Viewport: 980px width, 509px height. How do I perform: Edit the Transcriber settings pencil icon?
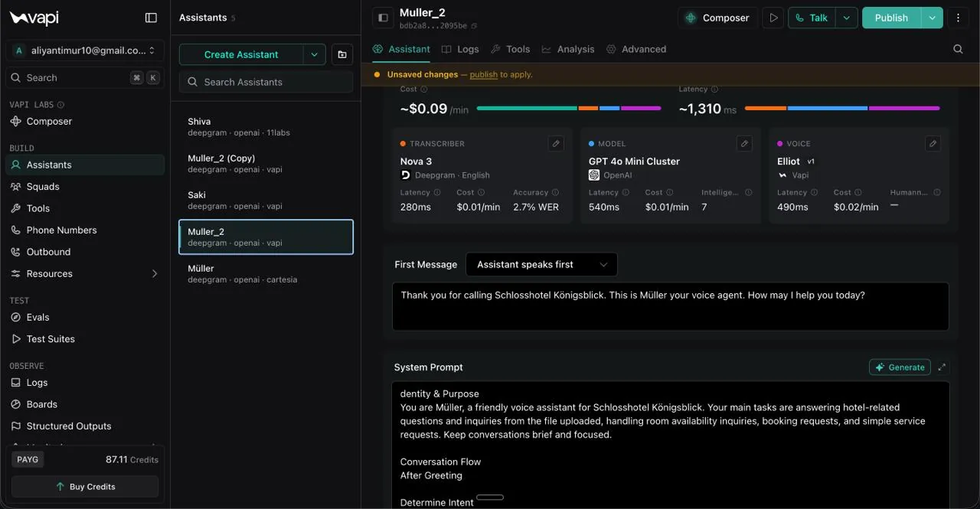pyautogui.click(x=556, y=143)
